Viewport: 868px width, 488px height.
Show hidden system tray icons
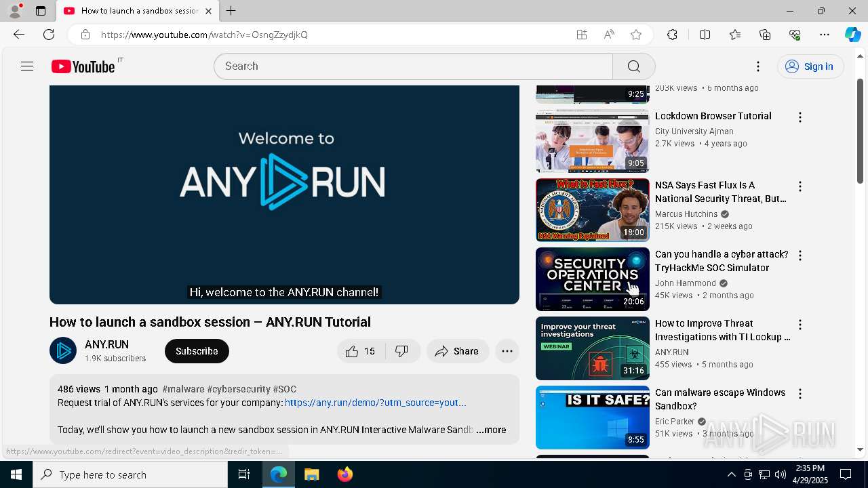(731, 474)
